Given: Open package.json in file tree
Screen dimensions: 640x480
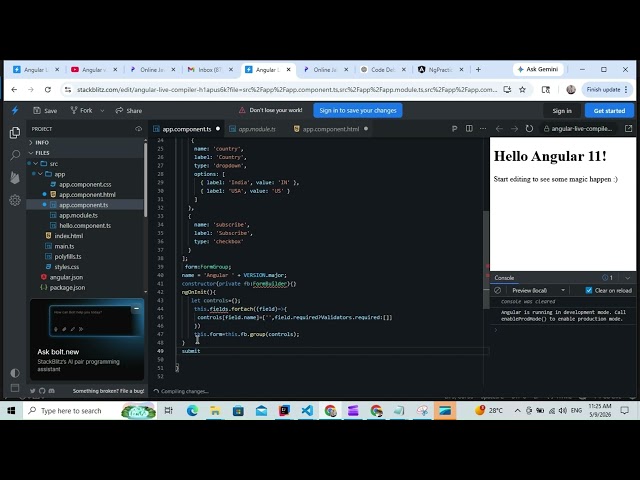Looking at the screenshot, I should 67,288.
